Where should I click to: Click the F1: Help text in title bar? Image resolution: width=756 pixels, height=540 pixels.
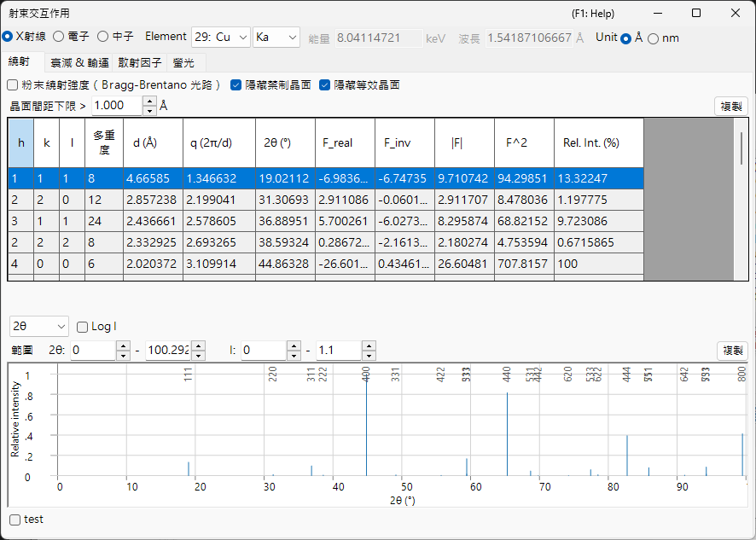point(593,14)
